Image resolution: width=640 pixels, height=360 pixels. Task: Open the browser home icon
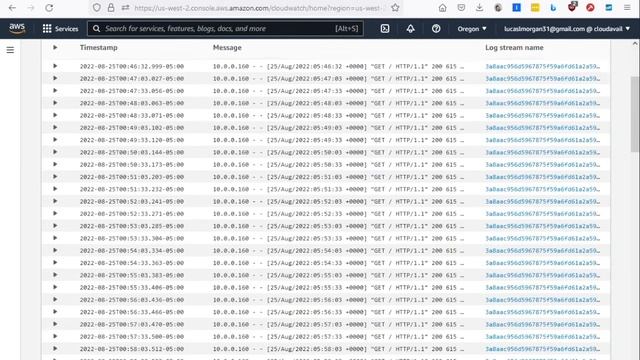pos(442,8)
